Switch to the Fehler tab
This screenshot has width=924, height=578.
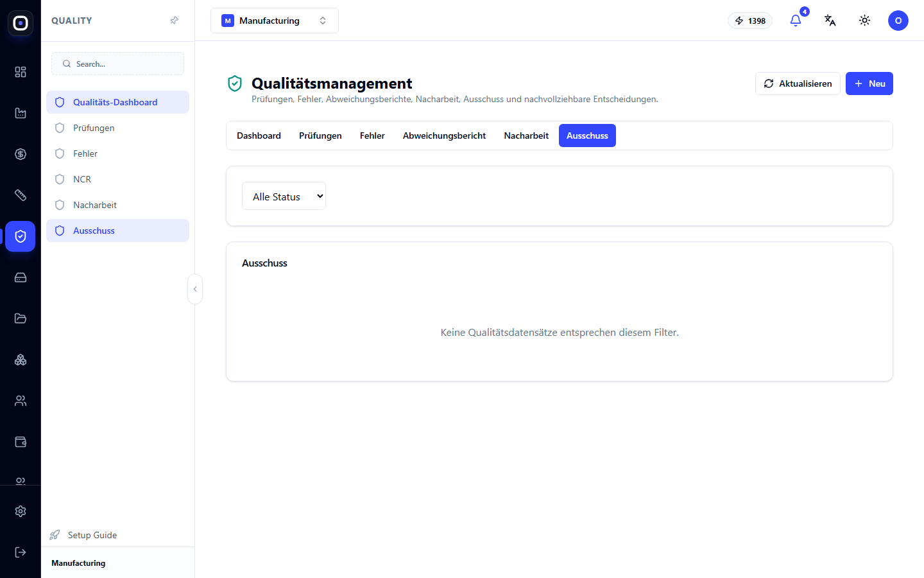[x=372, y=136]
